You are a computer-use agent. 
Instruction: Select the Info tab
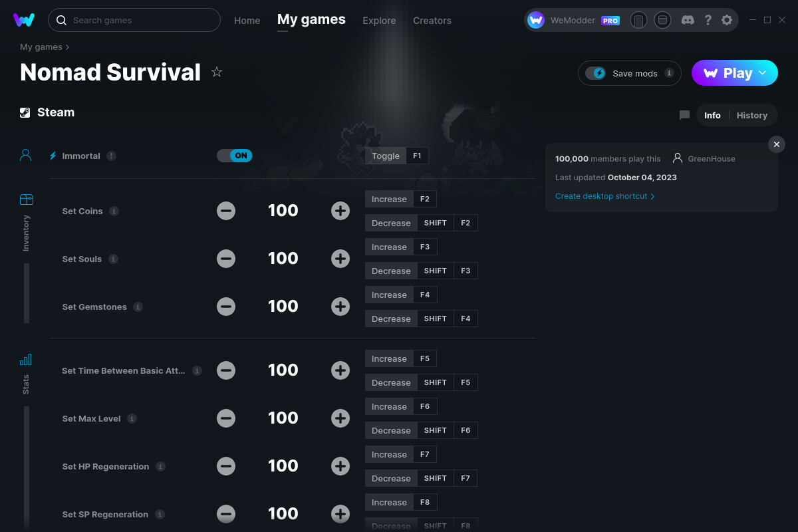[x=712, y=115]
